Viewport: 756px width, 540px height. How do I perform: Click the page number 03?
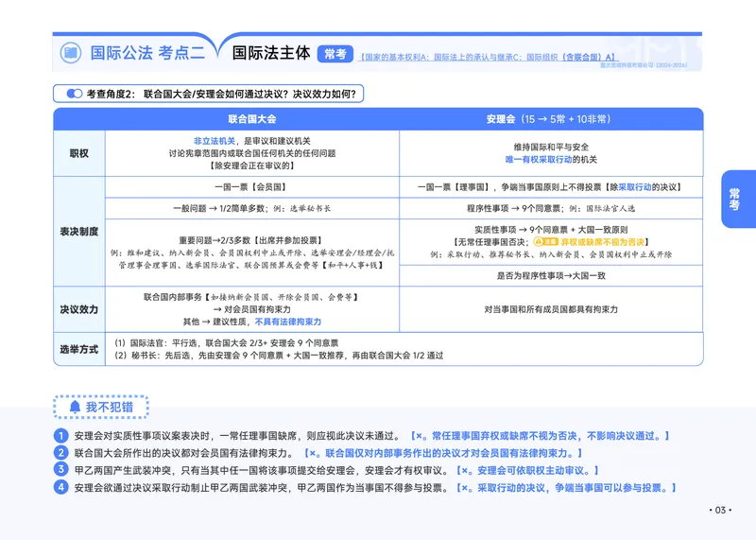coord(720,510)
